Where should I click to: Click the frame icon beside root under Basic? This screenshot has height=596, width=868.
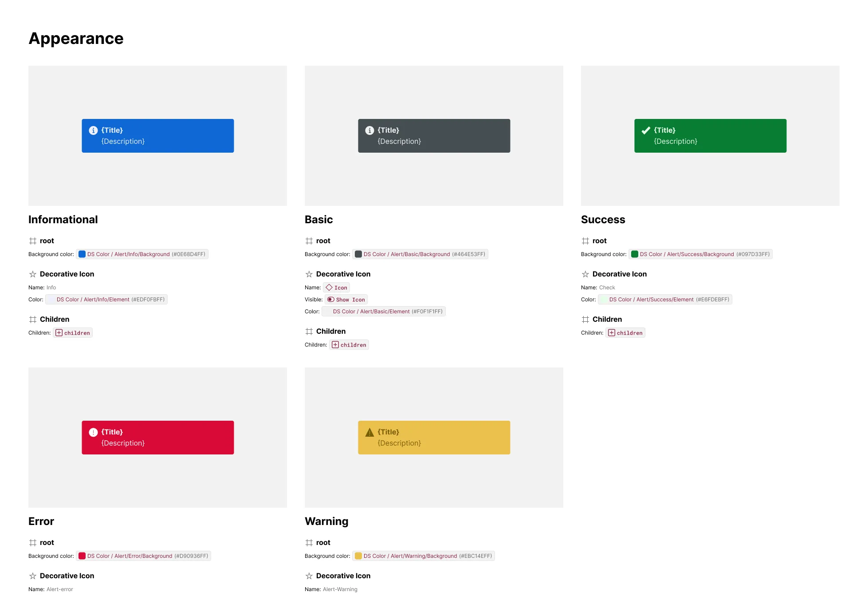[309, 241]
